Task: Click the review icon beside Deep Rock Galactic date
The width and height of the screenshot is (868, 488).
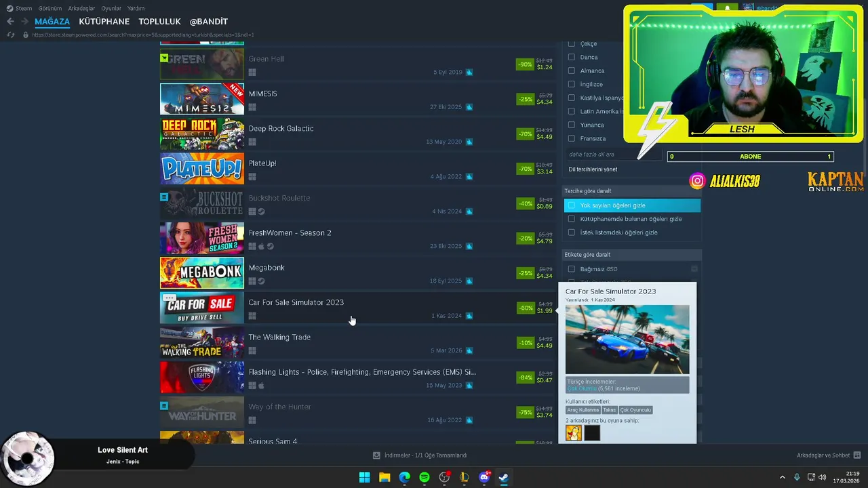Action: pos(469,142)
